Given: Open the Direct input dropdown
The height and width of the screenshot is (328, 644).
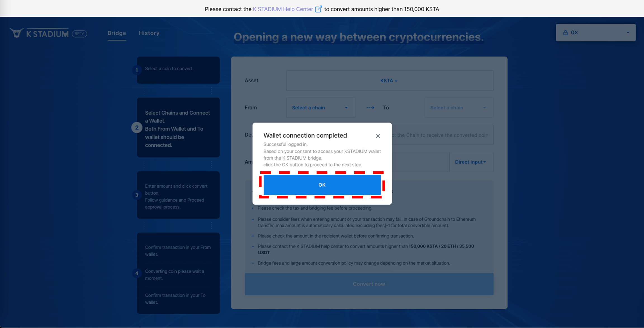Looking at the screenshot, I should click(x=470, y=162).
